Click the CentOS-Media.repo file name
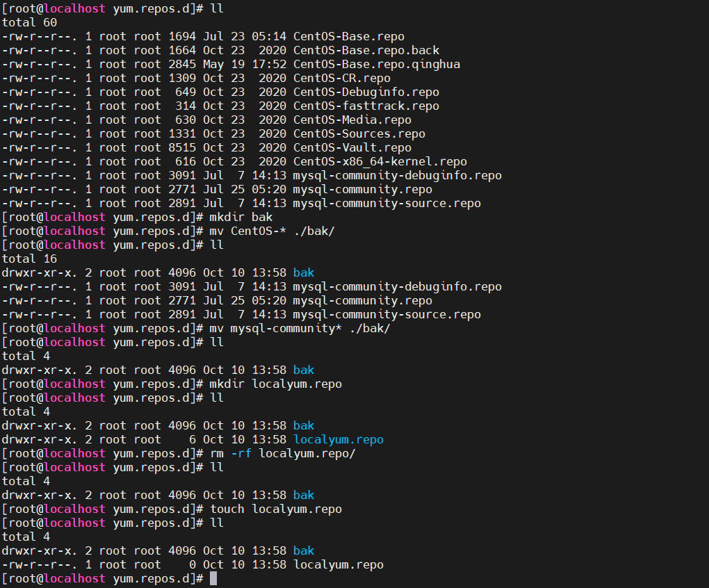709x588 pixels. coord(352,120)
